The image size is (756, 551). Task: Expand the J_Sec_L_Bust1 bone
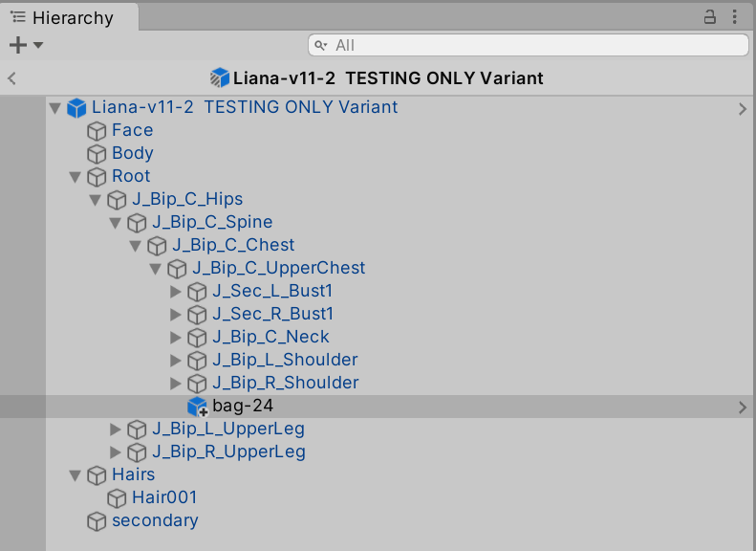click(175, 291)
